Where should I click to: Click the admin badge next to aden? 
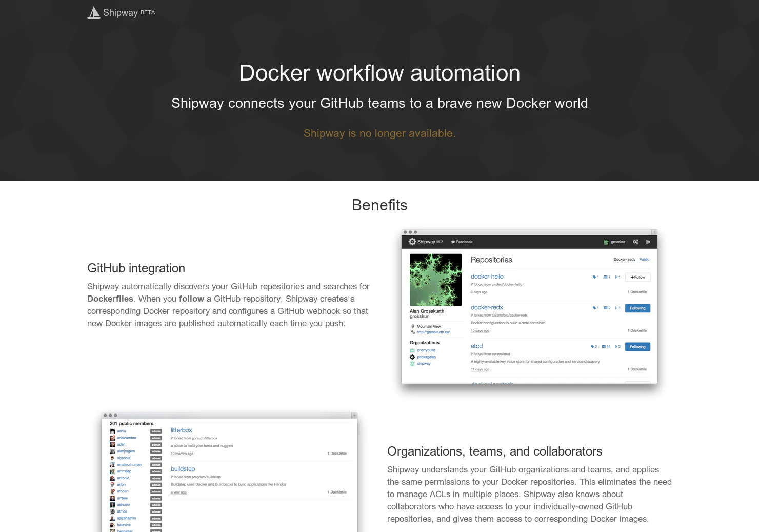pos(156,445)
